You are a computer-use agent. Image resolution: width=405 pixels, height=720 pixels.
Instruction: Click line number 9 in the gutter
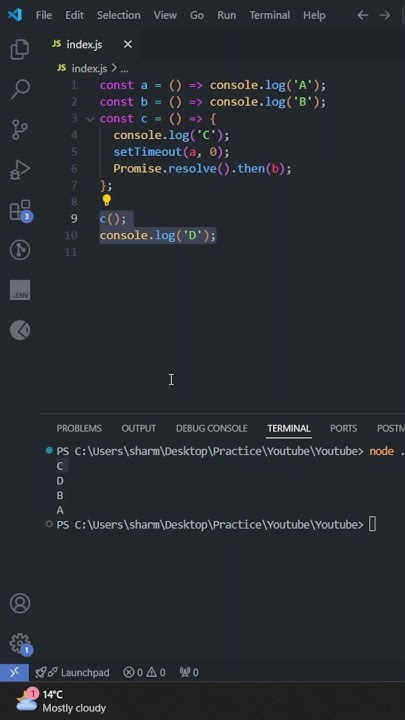click(x=74, y=219)
